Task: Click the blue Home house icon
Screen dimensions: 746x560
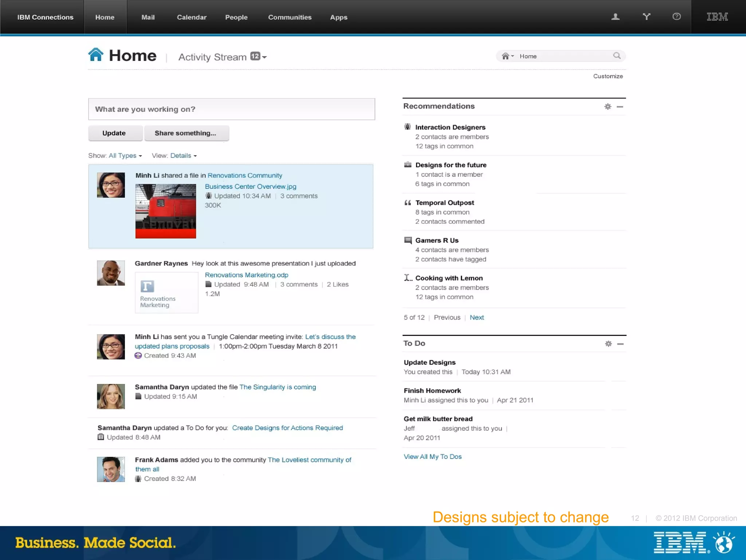Action: (x=96, y=55)
